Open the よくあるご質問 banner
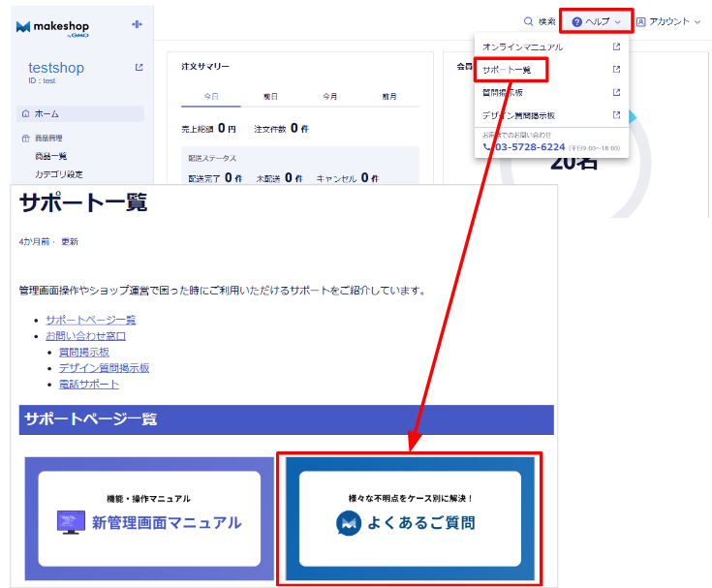This screenshot has width=712, height=588. pos(410,518)
